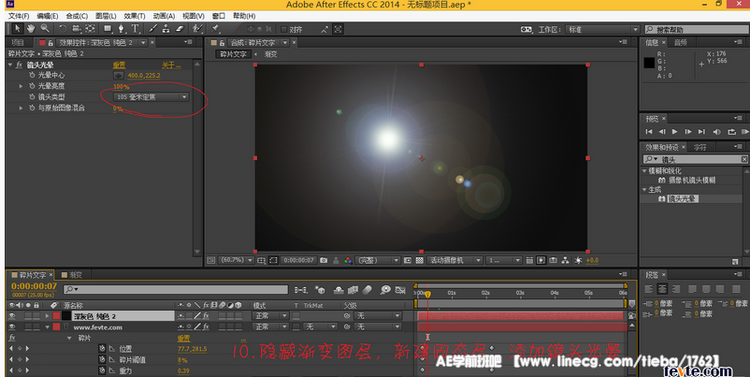Image resolution: width=750 pixels, height=377 pixels.
Task: Click the Graph Editor icon in timeline
Action: pyautogui.click(x=401, y=290)
